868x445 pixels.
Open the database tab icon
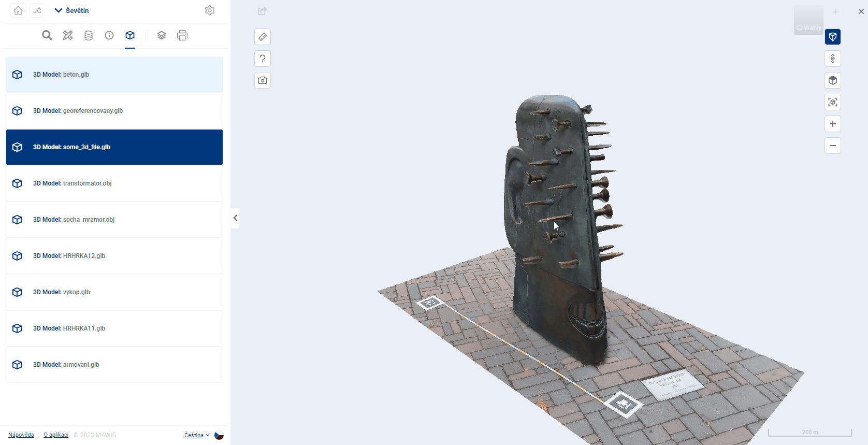[89, 35]
